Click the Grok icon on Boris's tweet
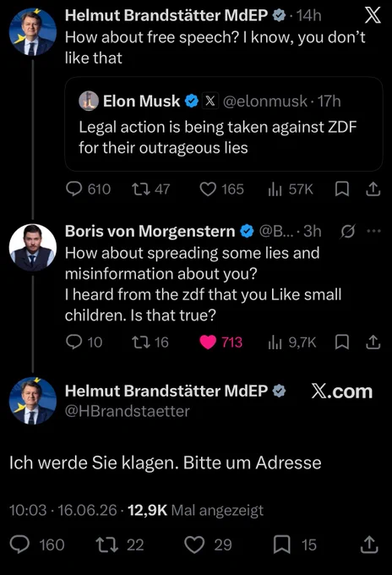The height and width of the screenshot is (575, 392). (347, 232)
